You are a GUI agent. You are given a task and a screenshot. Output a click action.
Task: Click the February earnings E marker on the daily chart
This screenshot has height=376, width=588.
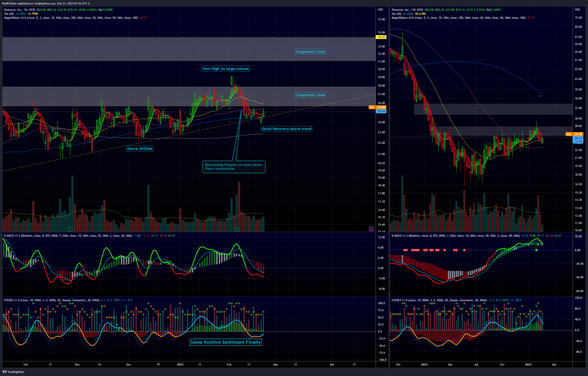point(236,229)
